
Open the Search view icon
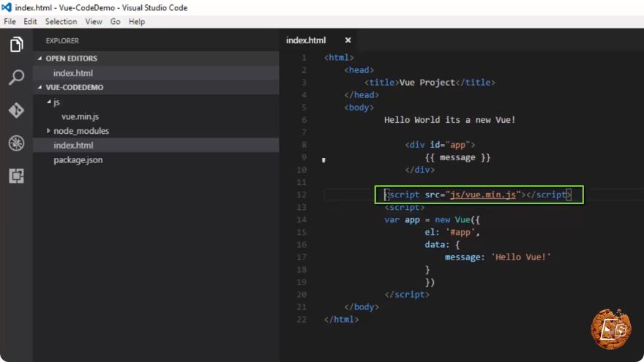tap(16, 77)
